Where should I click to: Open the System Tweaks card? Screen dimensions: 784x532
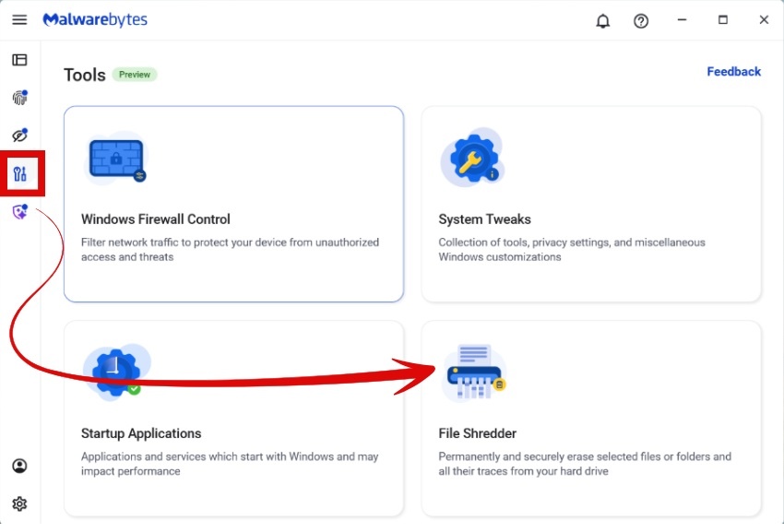coord(591,204)
